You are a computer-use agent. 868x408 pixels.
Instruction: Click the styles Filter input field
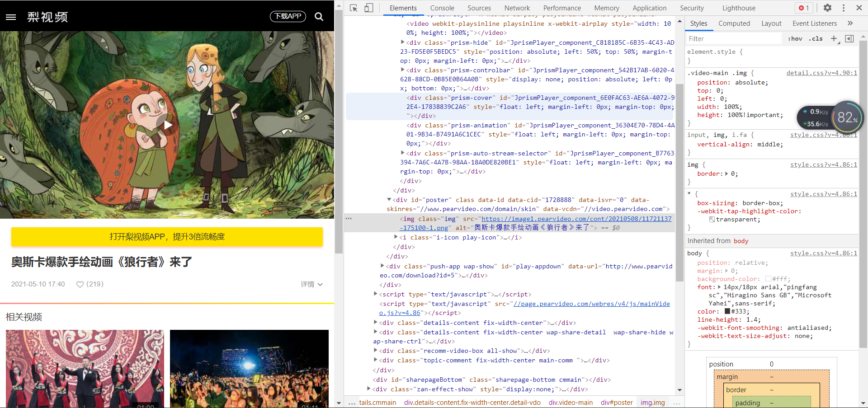pos(733,39)
